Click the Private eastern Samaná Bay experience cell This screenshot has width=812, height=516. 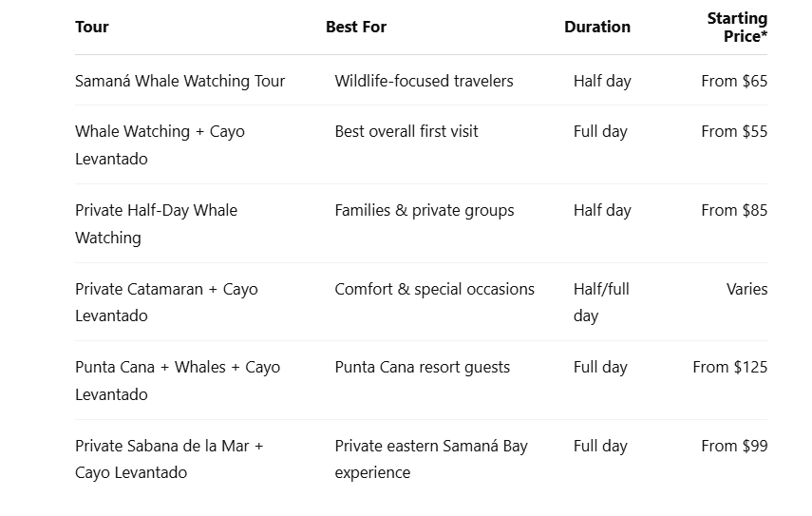[431, 459]
